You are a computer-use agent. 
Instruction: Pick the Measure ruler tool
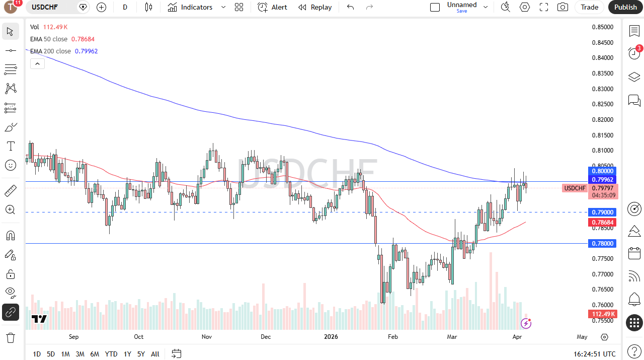point(10,191)
